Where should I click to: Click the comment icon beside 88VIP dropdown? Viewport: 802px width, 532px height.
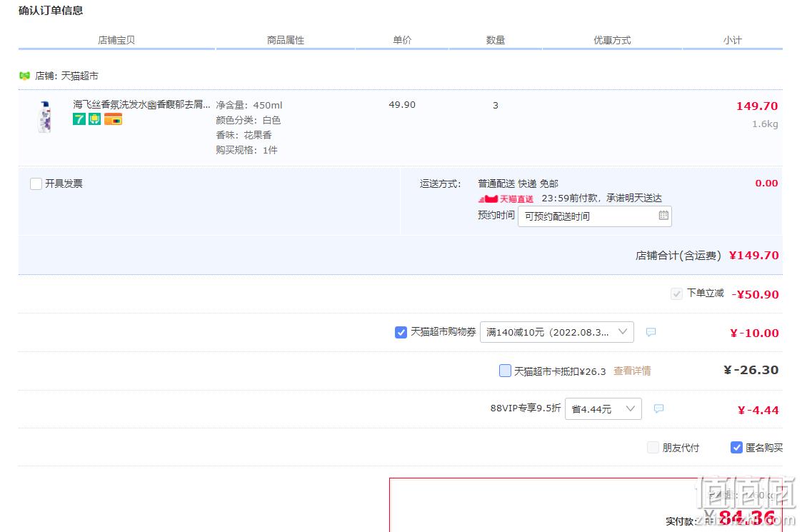(x=658, y=408)
